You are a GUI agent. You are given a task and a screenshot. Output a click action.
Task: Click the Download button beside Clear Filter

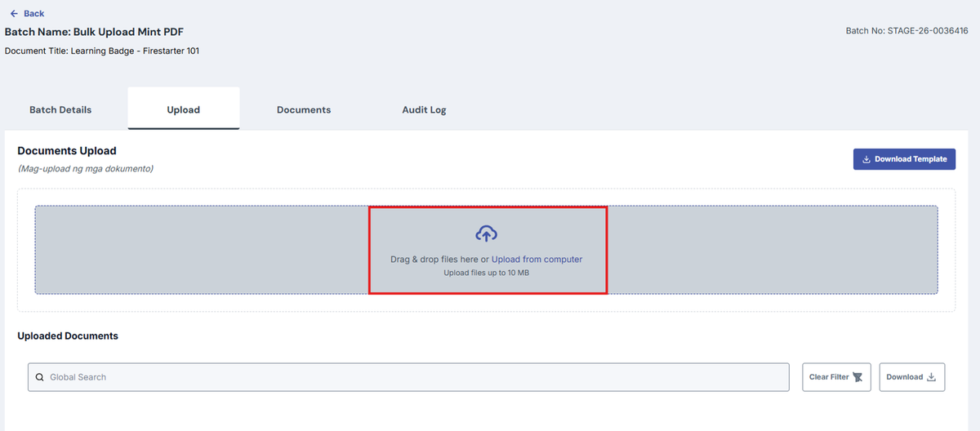[912, 377]
